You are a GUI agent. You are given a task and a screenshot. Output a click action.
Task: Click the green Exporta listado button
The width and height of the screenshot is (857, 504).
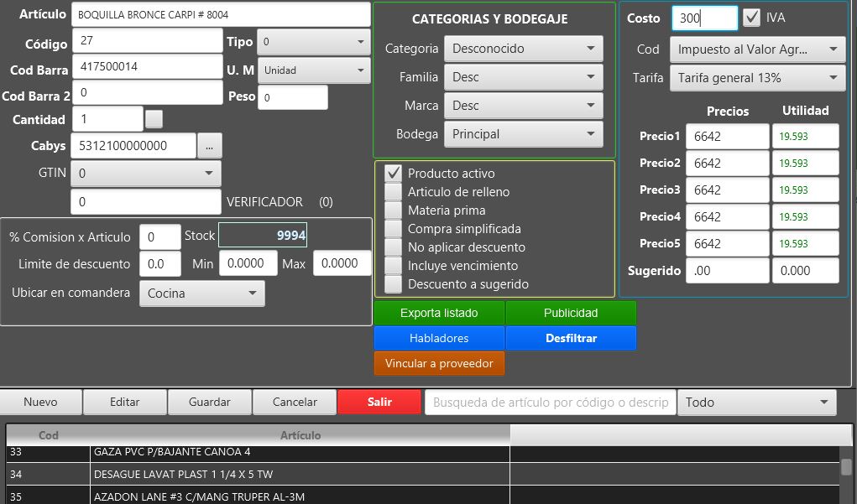click(x=439, y=313)
